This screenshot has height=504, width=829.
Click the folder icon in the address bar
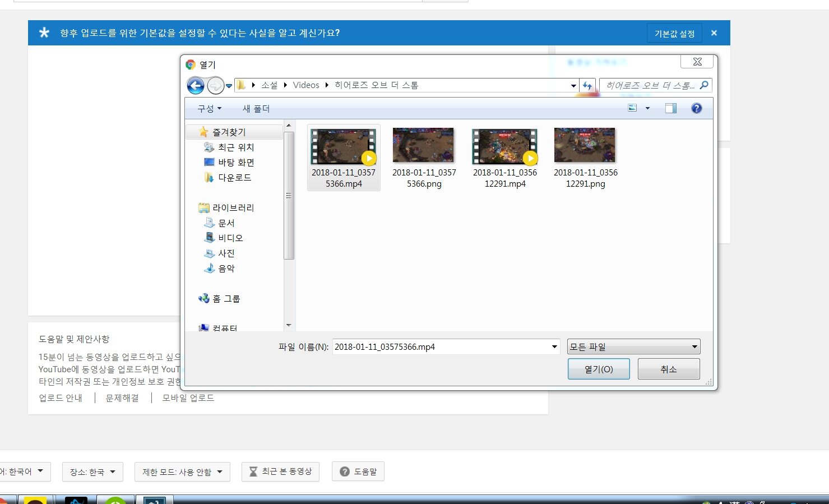pos(241,85)
